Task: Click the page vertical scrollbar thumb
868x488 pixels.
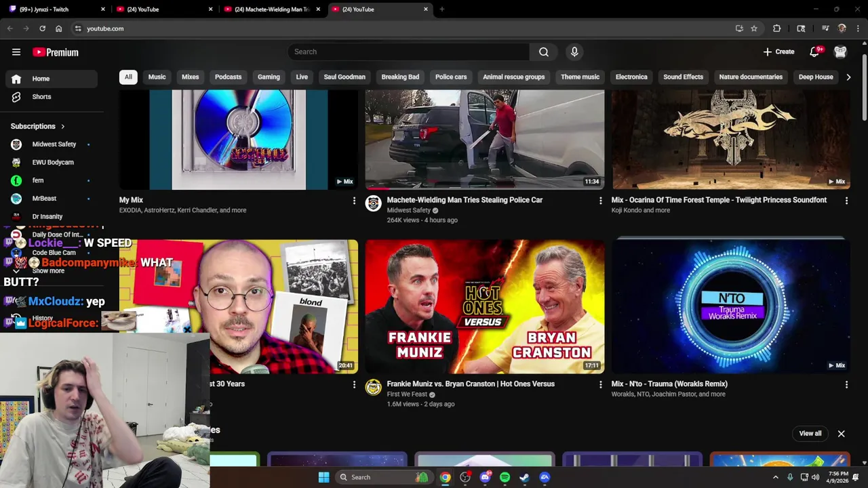Action: point(864,86)
